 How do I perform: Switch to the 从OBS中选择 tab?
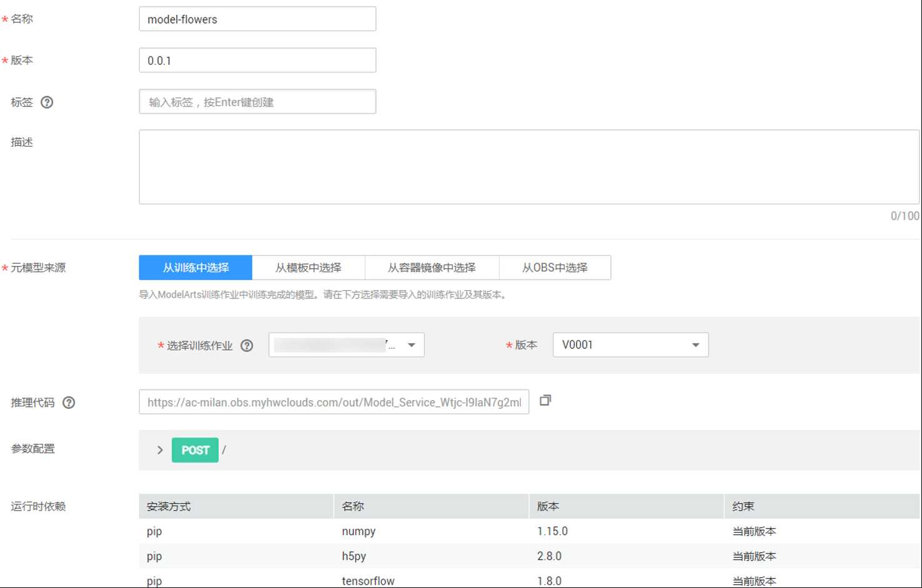pos(555,268)
